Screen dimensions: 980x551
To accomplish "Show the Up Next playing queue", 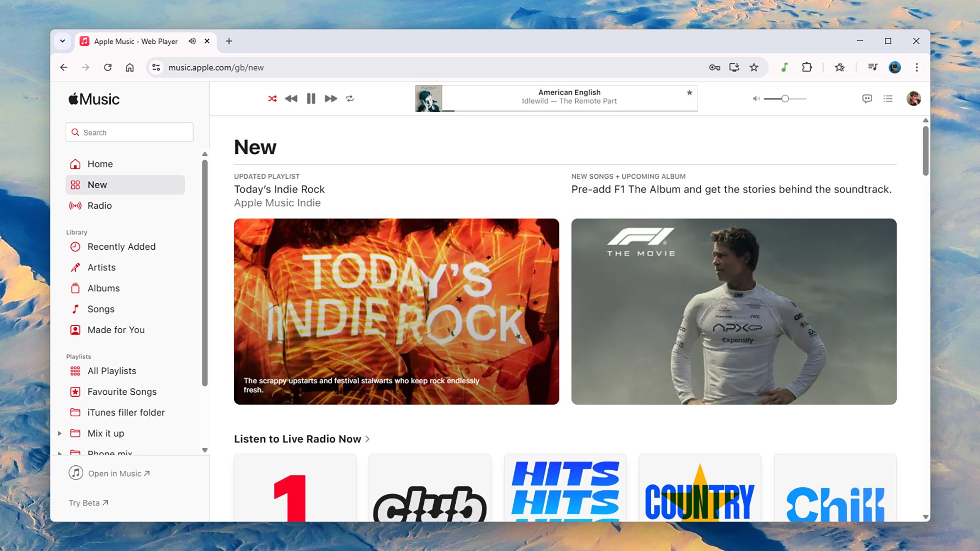I will [x=888, y=98].
